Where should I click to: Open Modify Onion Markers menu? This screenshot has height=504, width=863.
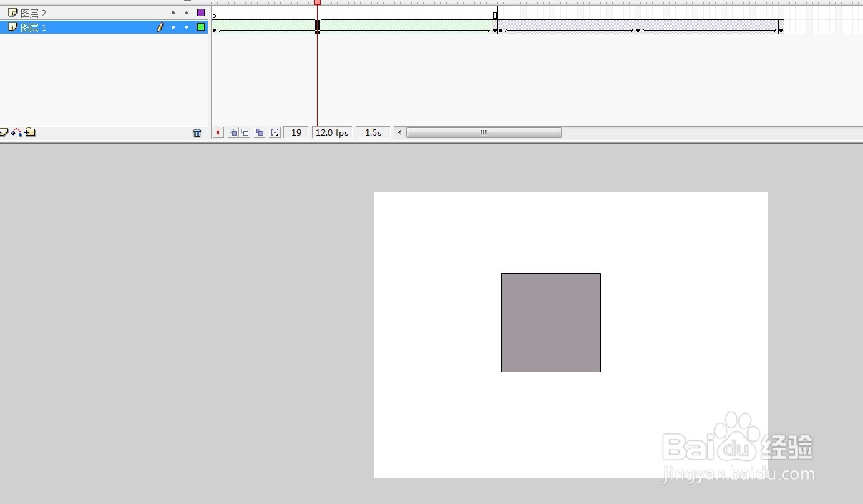[275, 132]
